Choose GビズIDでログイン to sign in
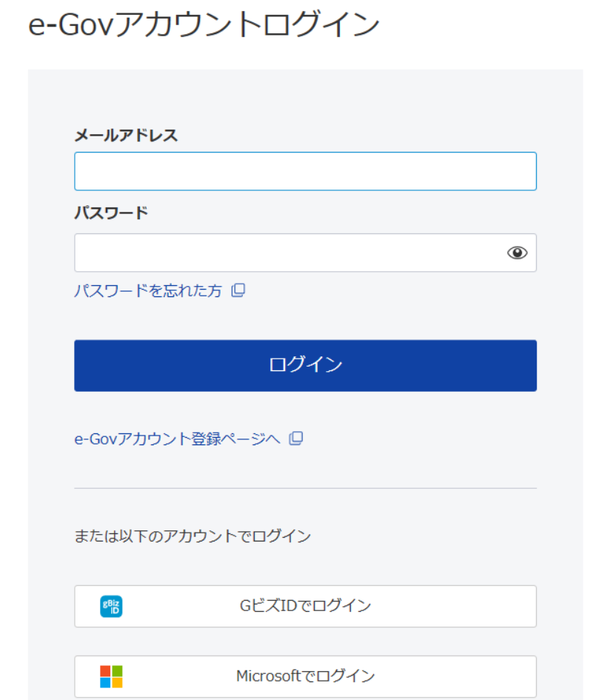613x700 pixels. [305, 606]
